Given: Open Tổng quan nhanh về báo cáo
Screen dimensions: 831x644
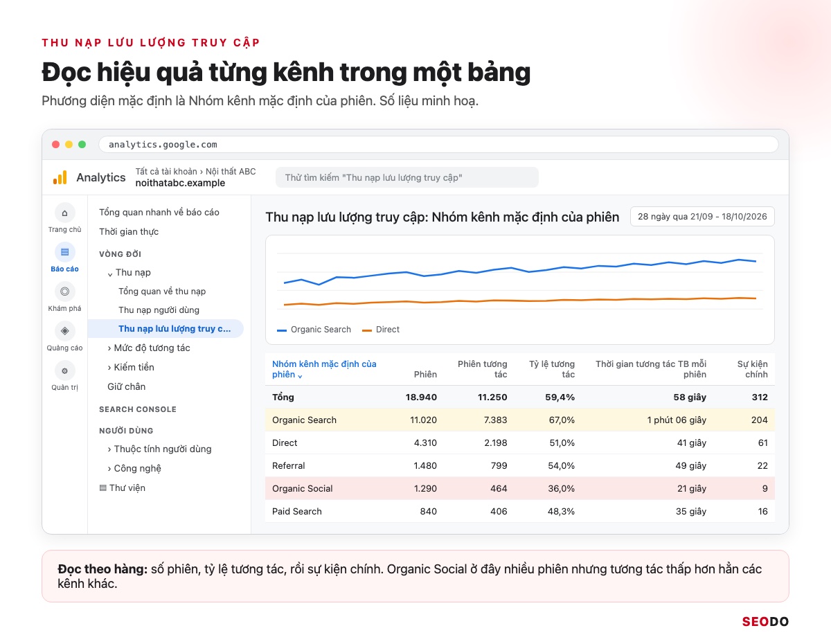Looking at the screenshot, I should (x=159, y=212).
